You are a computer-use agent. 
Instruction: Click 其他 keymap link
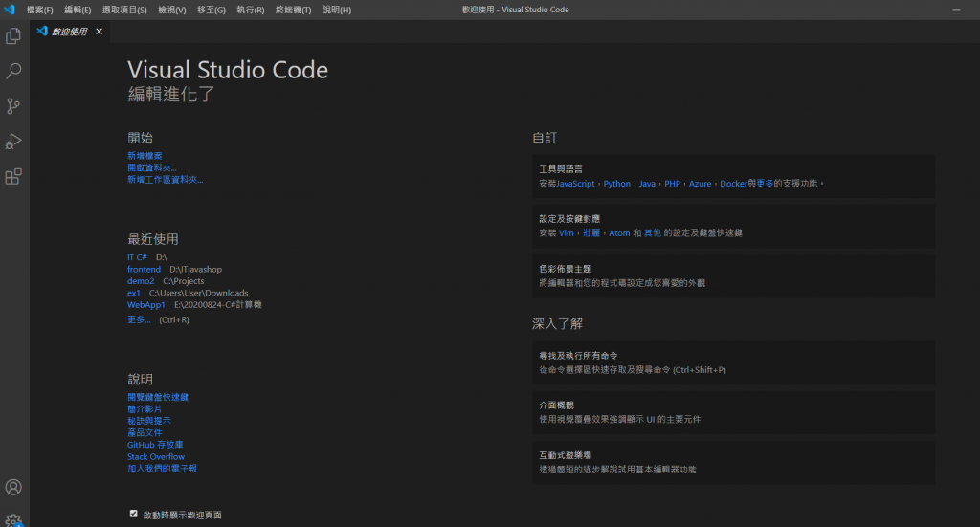(x=652, y=233)
